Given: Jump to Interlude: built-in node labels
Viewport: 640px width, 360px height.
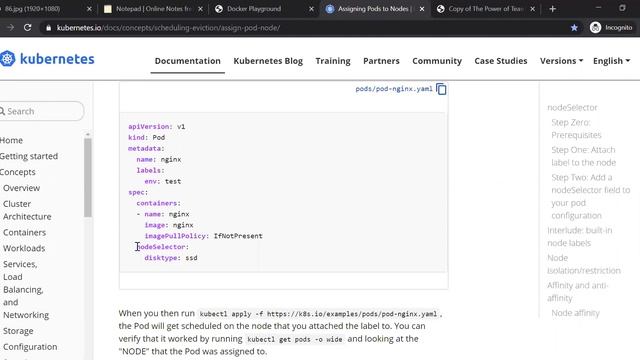Looking at the screenshot, I should coord(580,236).
